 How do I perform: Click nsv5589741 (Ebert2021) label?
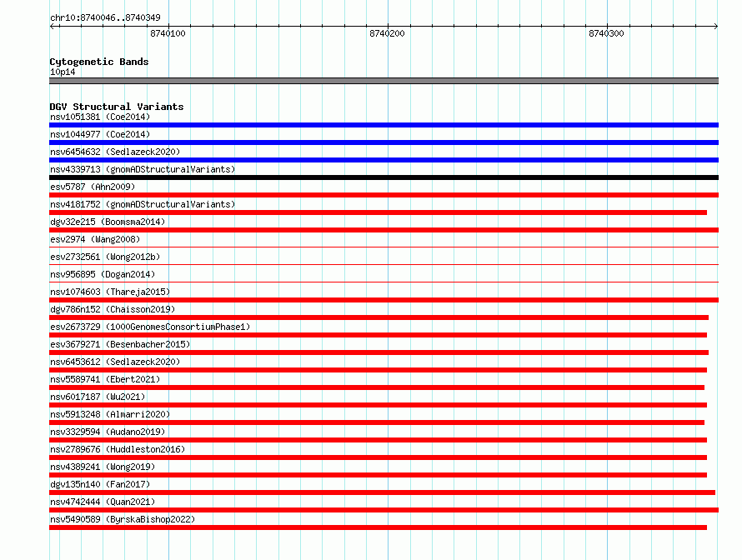click(x=105, y=379)
